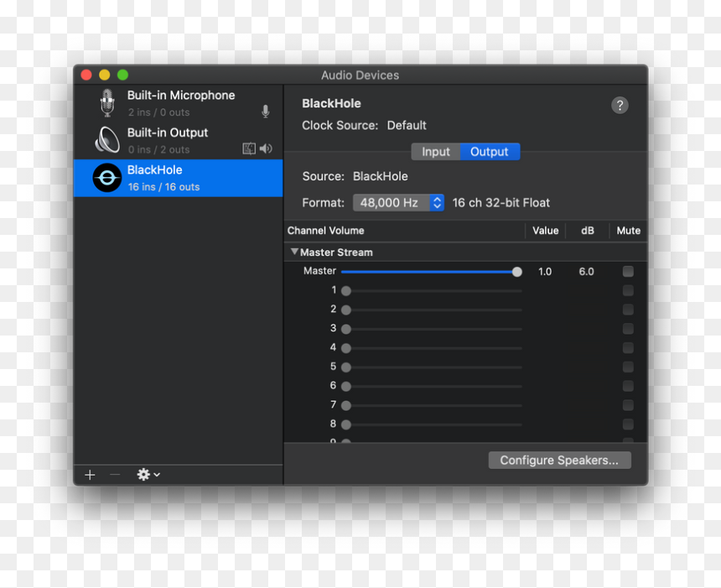Screen dimensions: 721x588
Task: Select BlackHole in the device list
Action: pos(179,178)
